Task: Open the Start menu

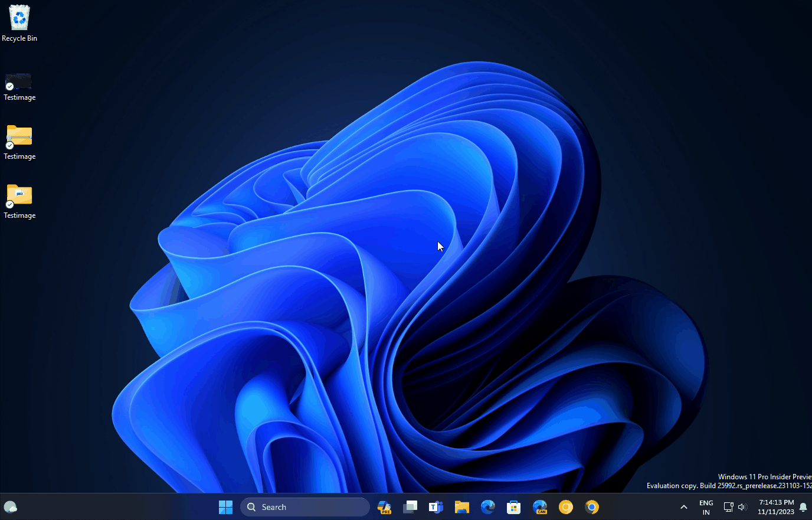Action: 225,507
